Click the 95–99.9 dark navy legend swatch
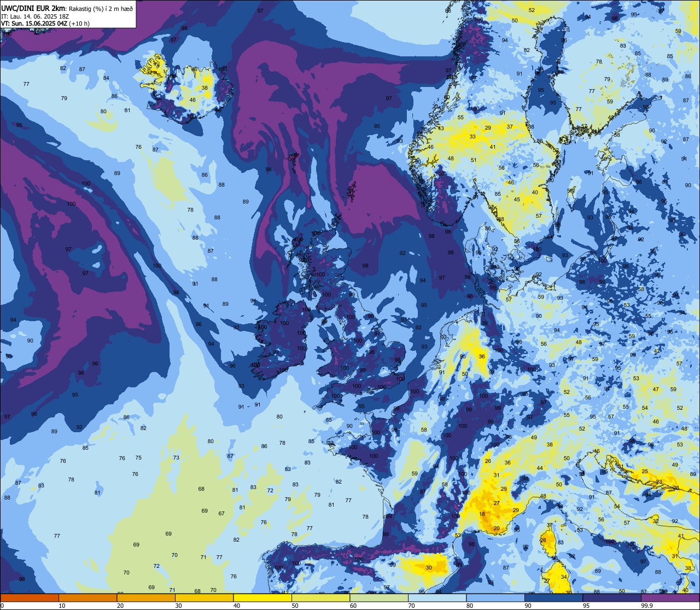700x610 pixels. pyautogui.click(x=612, y=597)
